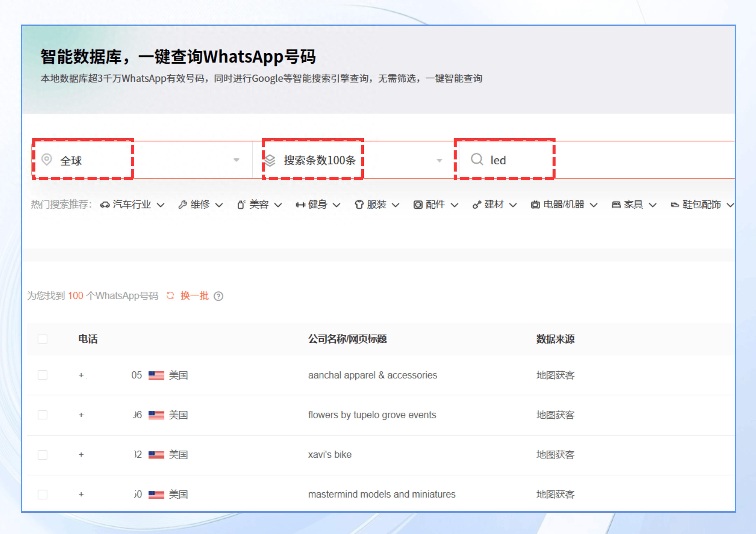Click the car icon for 汽车行业
The height and width of the screenshot is (534, 756).
pyautogui.click(x=105, y=205)
